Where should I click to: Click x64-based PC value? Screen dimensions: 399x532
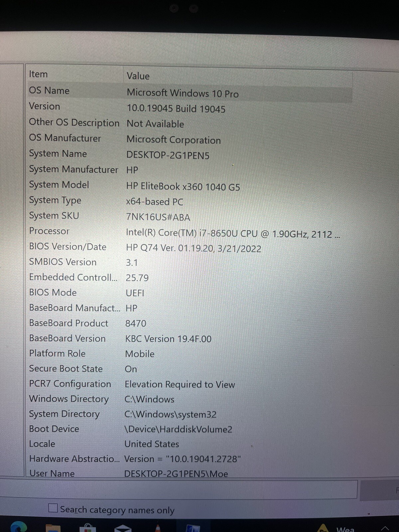tap(154, 202)
